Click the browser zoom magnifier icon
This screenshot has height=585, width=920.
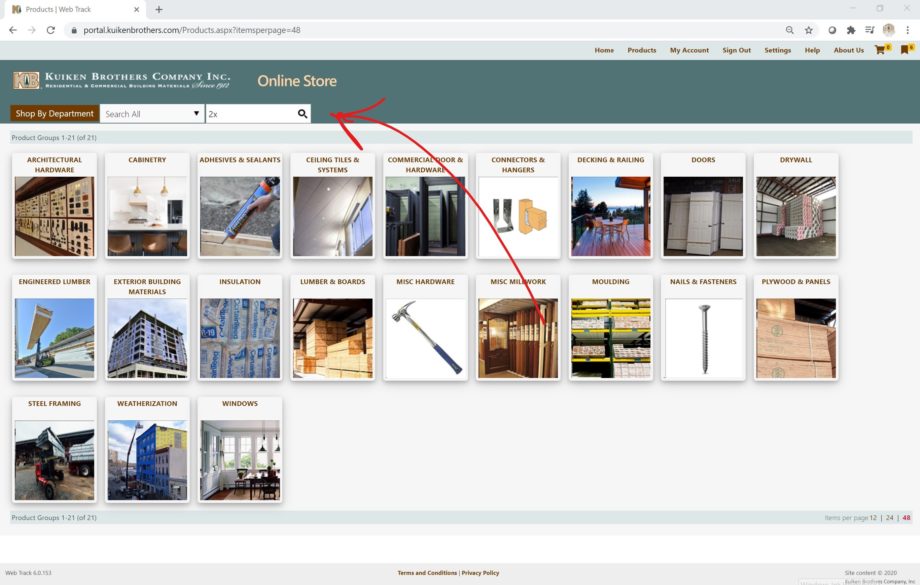pos(790,30)
